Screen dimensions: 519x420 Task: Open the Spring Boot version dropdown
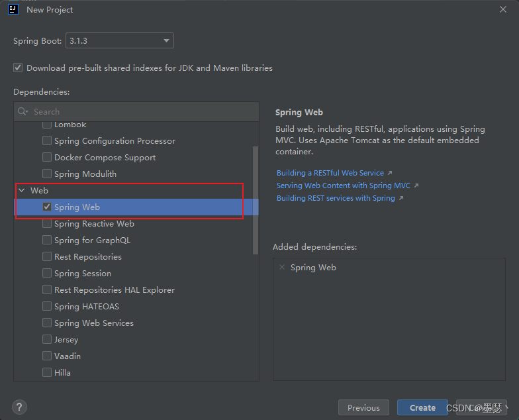(x=120, y=40)
